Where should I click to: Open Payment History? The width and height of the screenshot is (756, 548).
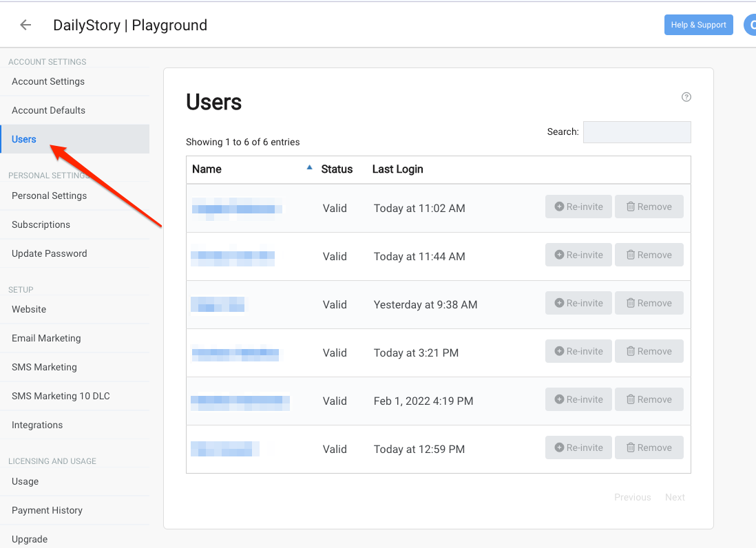pos(75,510)
